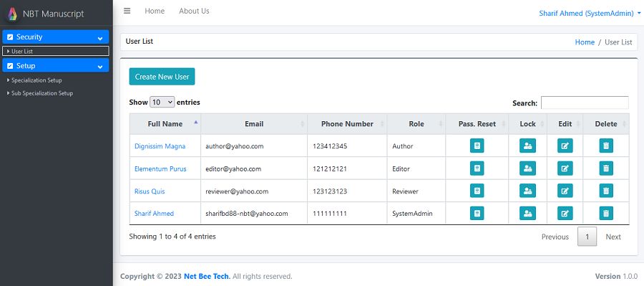
Task: Edit the Elementum Purus user entry
Action: [565, 168]
